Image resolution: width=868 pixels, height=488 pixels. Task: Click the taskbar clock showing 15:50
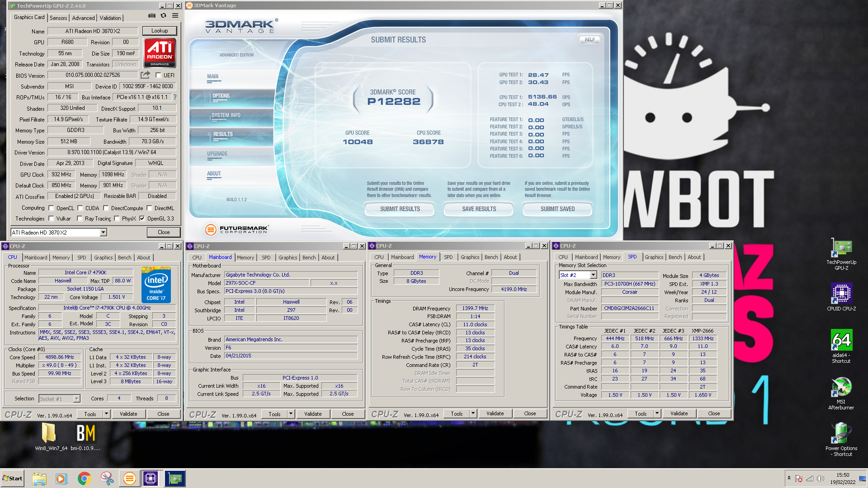point(843,479)
